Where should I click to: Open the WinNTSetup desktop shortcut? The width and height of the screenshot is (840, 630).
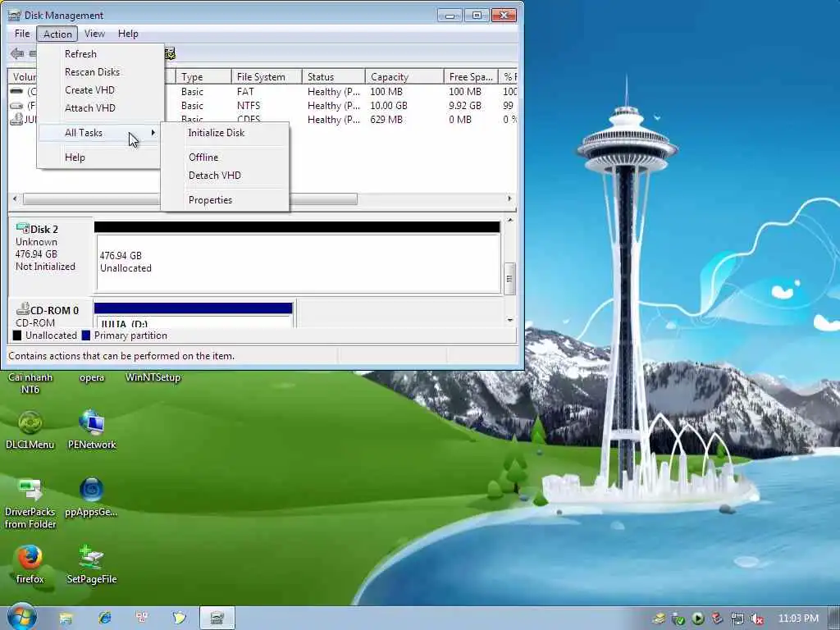pos(153,377)
